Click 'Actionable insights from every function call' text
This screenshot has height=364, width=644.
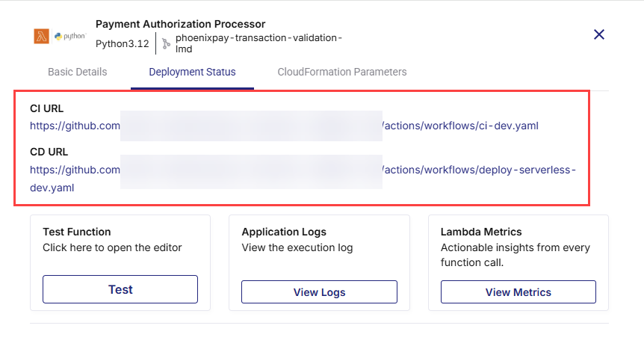(x=515, y=255)
